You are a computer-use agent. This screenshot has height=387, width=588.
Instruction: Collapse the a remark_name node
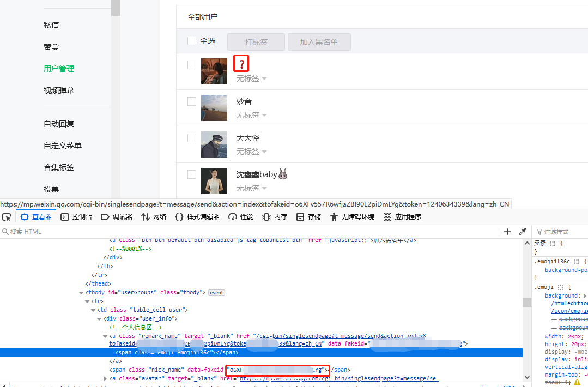105,336
